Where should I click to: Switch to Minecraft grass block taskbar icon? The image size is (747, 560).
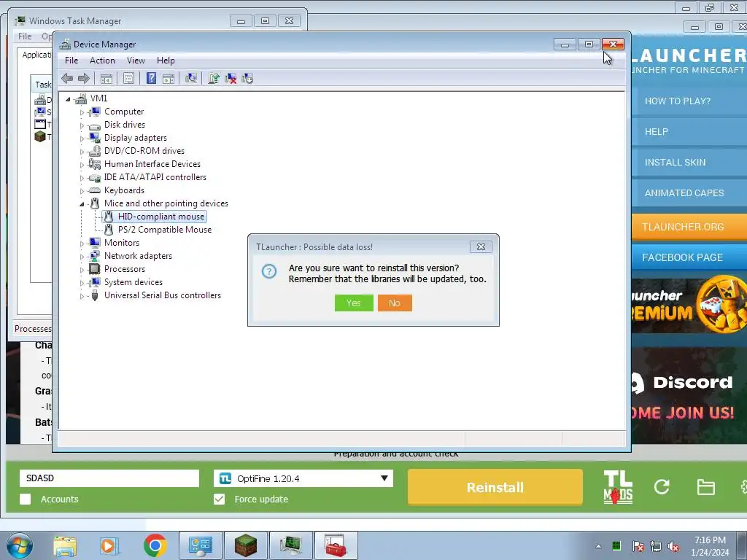click(x=246, y=545)
